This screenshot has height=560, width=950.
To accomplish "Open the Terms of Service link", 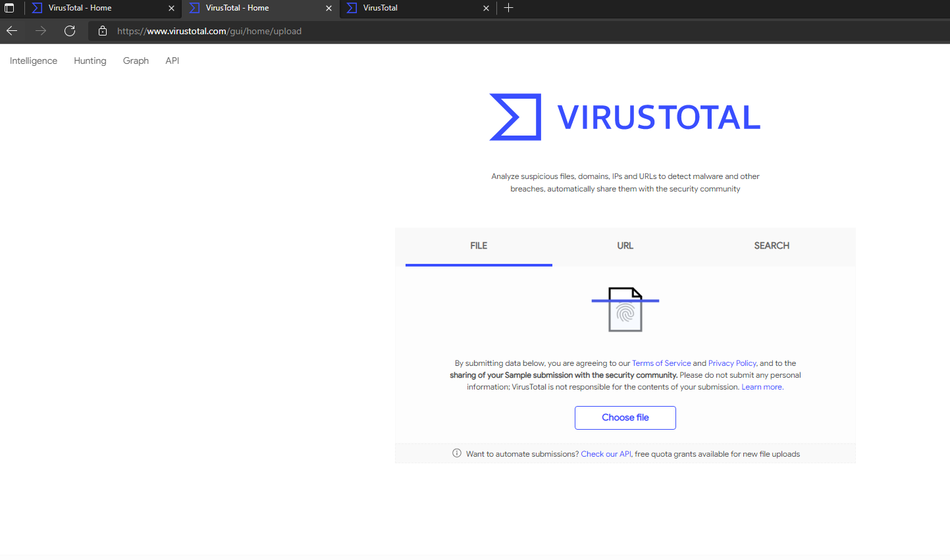I will pos(662,363).
